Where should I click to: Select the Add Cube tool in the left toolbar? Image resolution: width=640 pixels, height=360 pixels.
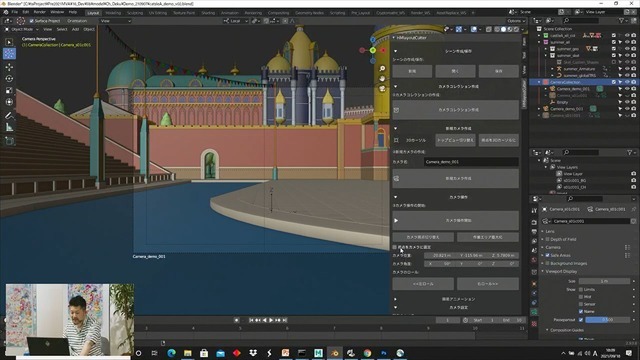coord(9,141)
